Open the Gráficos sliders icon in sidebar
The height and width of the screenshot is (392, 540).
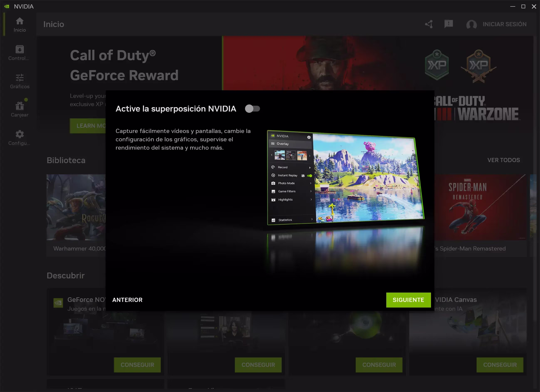point(20,81)
